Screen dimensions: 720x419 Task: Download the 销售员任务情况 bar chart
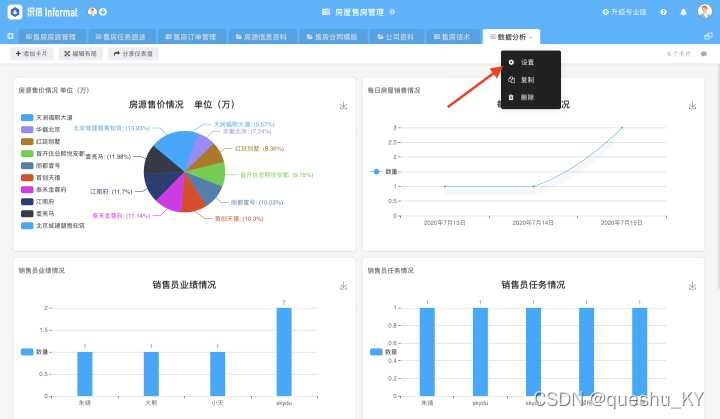tap(692, 286)
